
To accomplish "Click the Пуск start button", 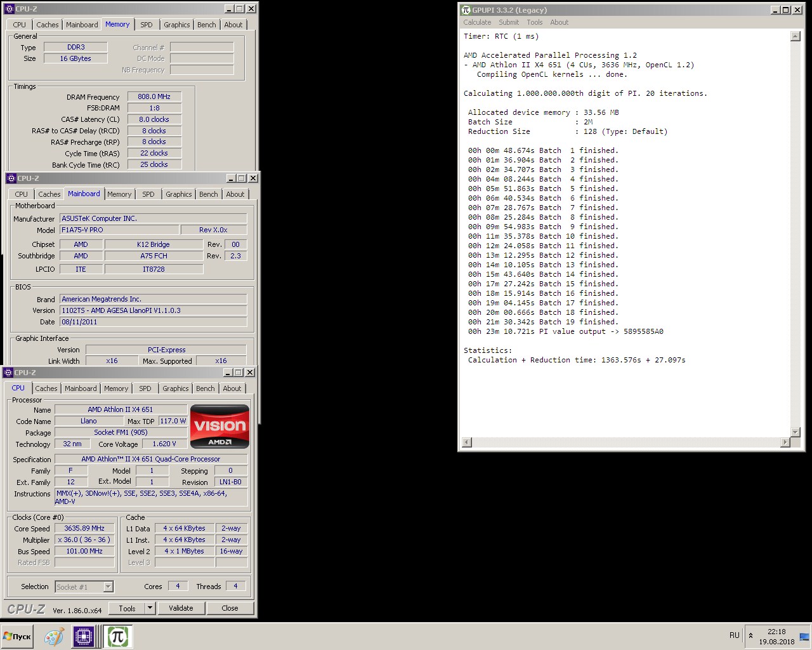I will (17, 636).
